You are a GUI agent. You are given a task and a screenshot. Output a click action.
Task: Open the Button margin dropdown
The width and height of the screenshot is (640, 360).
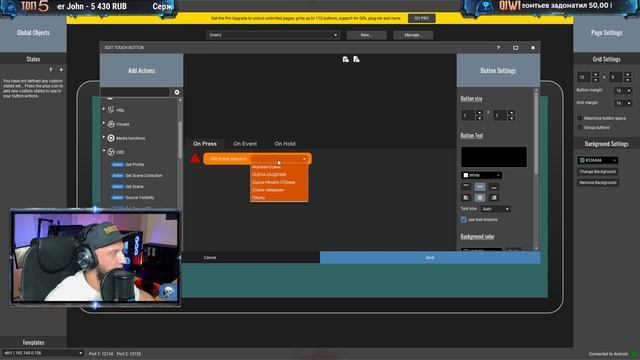point(623,91)
